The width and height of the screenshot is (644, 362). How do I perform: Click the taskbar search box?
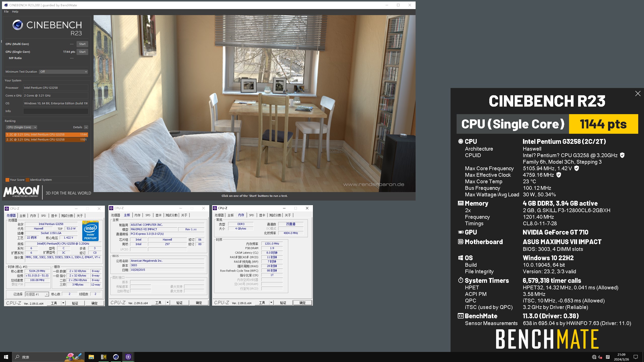pyautogui.click(x=48, y=357)
